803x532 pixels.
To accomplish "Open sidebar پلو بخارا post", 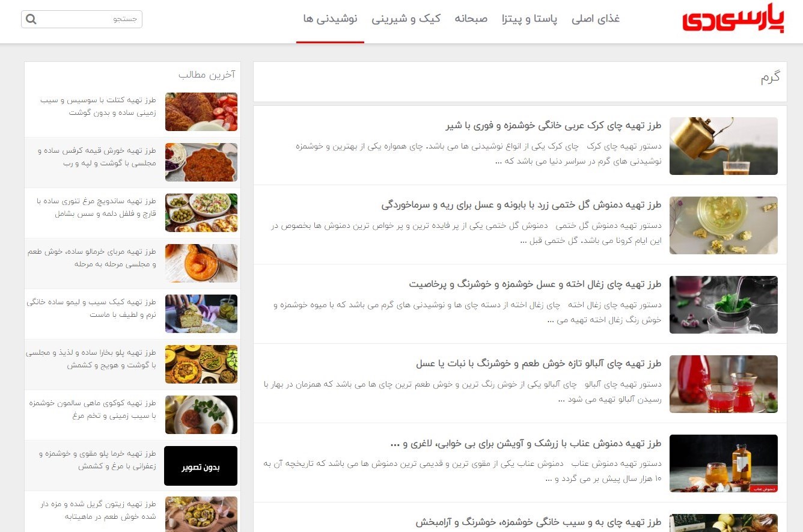I will point(91,358).
